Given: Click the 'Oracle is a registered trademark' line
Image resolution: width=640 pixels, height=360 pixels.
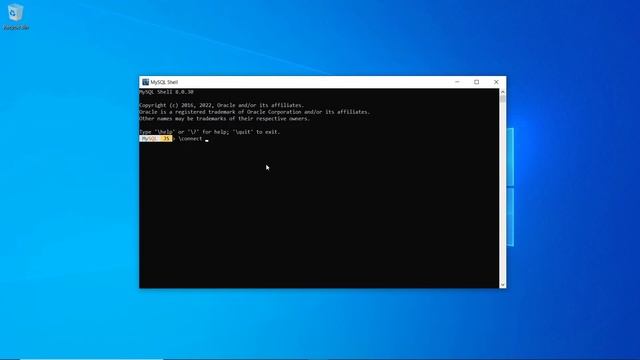Looking at the screenshot, I should point(255,112).
